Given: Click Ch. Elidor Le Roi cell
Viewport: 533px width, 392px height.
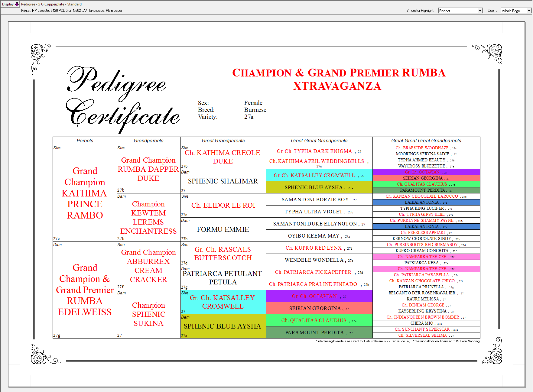Looking at the screenshot, I should point(223,205).
